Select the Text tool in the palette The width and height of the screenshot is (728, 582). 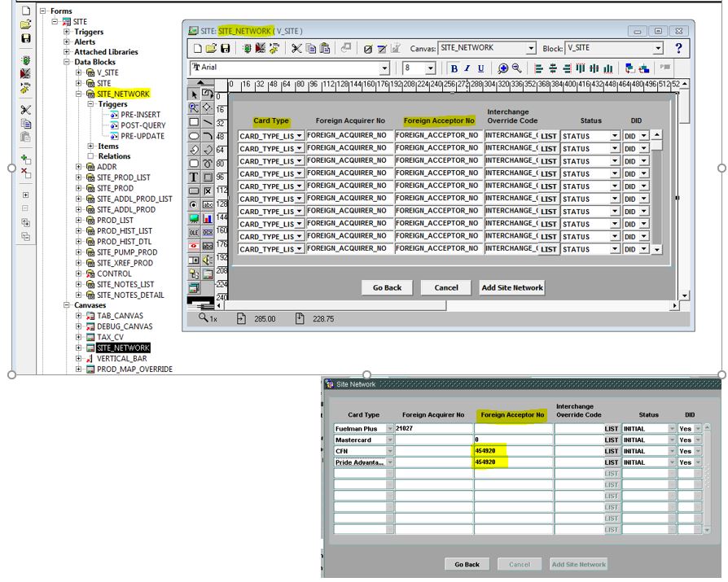[x=195, y=177]
